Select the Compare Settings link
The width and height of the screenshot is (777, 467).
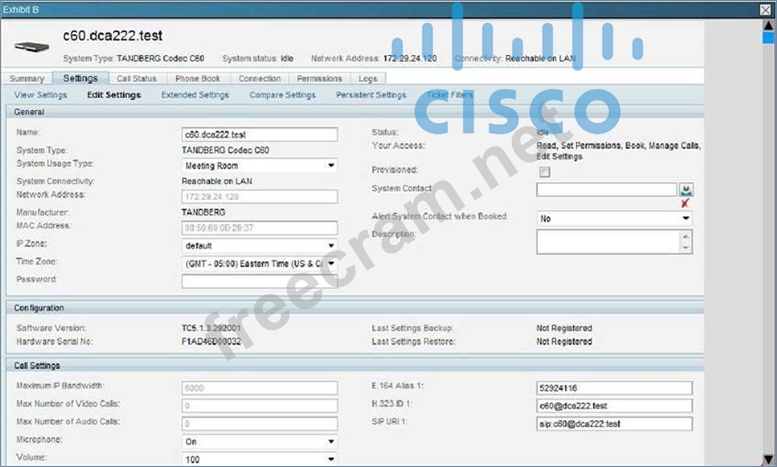[x=282, y=95]
